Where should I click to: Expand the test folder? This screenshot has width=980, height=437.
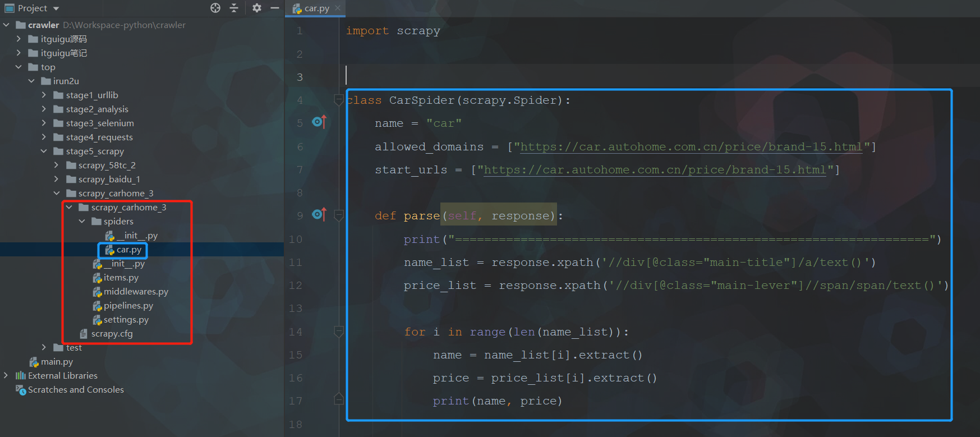click(x=44, y=347)
